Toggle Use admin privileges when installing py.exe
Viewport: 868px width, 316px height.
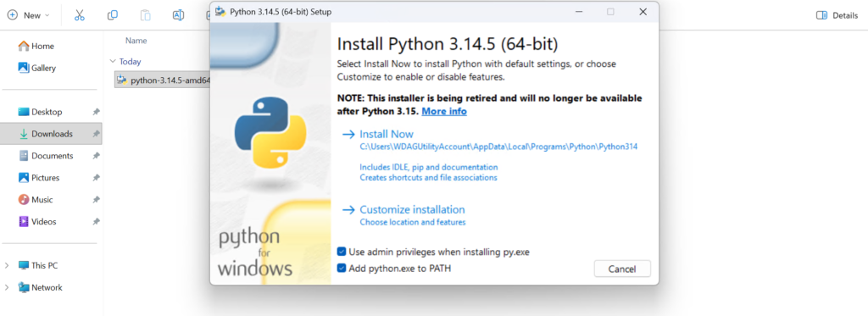(x=342, y=252)
